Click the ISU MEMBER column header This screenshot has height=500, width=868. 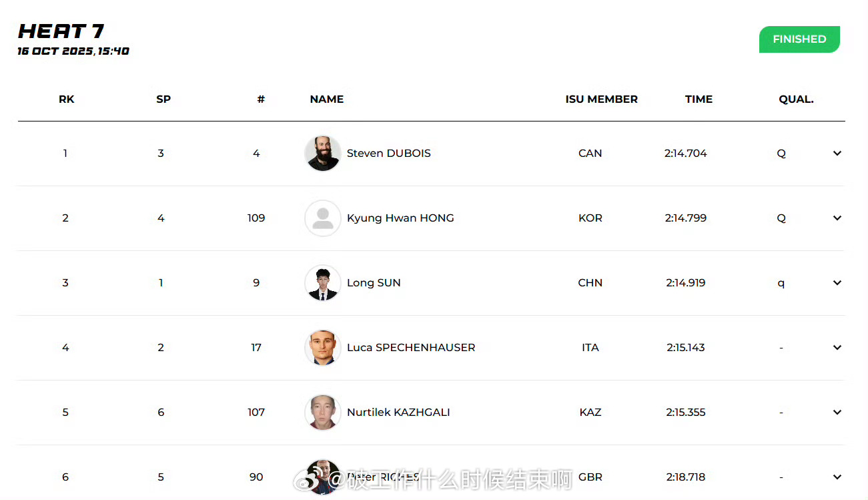pos(601,99)
